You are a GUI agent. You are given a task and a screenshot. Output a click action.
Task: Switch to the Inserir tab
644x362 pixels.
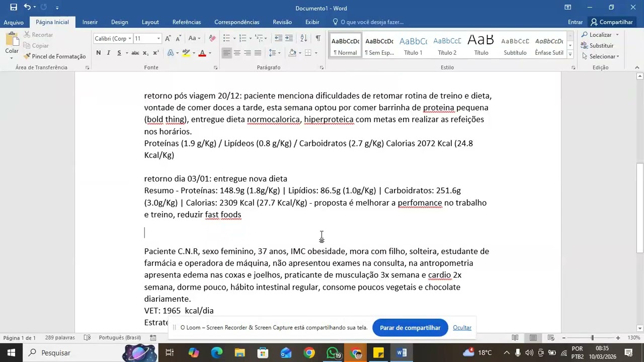90,22
